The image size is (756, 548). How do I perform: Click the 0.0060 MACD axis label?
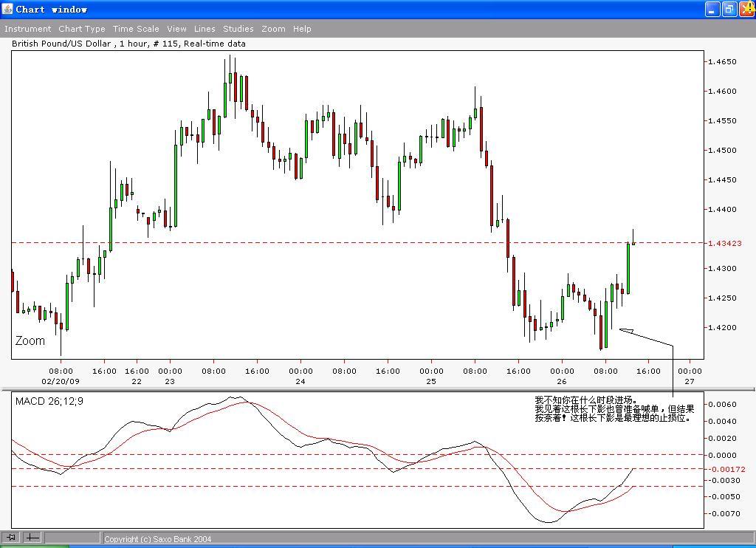click(722, 404)
